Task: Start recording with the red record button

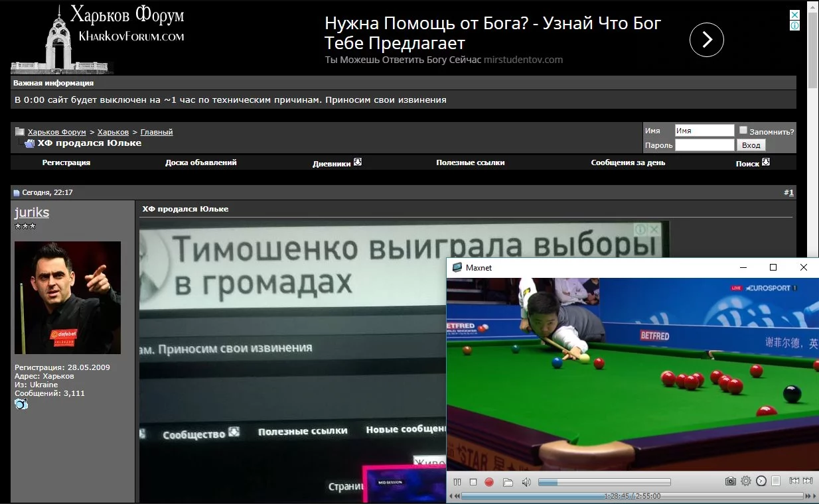Action: pyautogui.click(x=489, y=482)
